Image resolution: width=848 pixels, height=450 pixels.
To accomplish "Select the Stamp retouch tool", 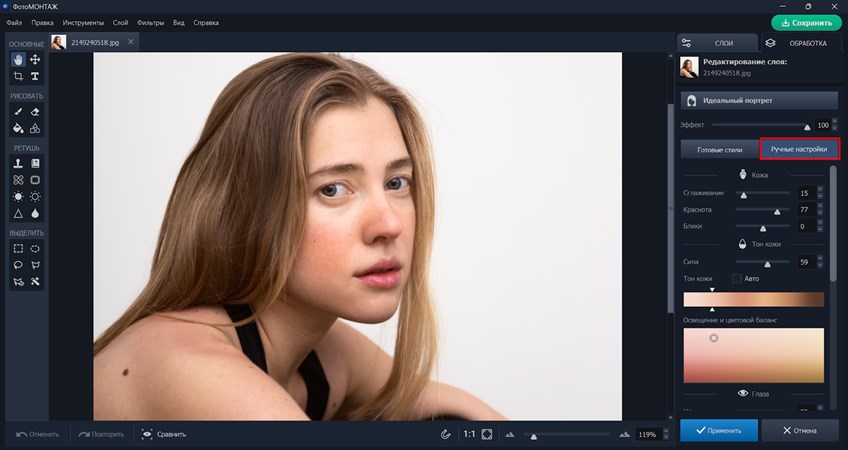I will tap(18, 164).
